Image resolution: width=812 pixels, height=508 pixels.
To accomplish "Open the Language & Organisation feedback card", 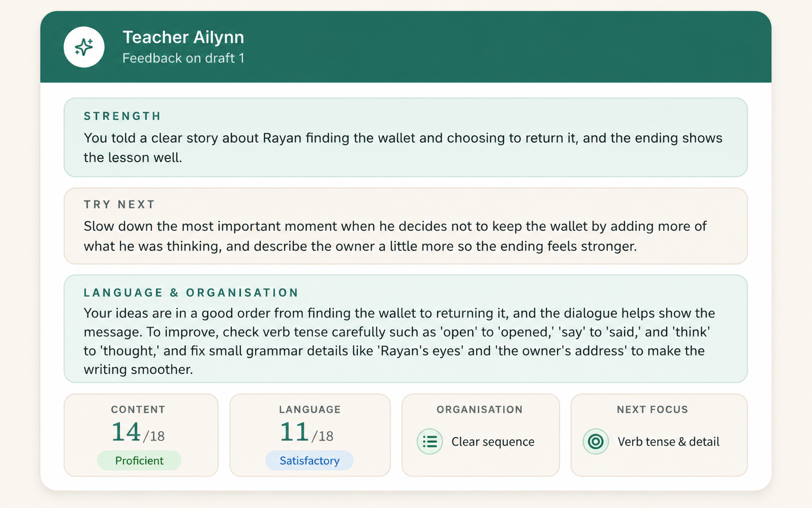I will (x=405, y=329).
